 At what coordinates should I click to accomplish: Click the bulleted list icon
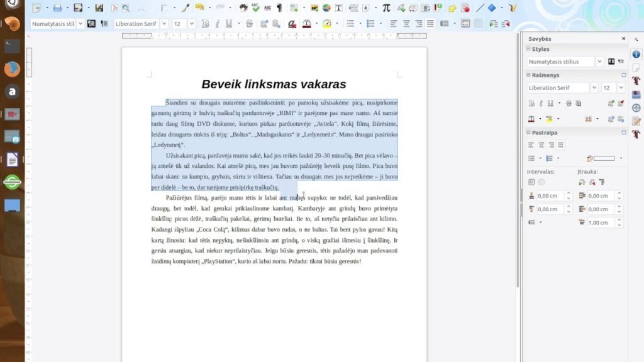(x=350, y=24)
